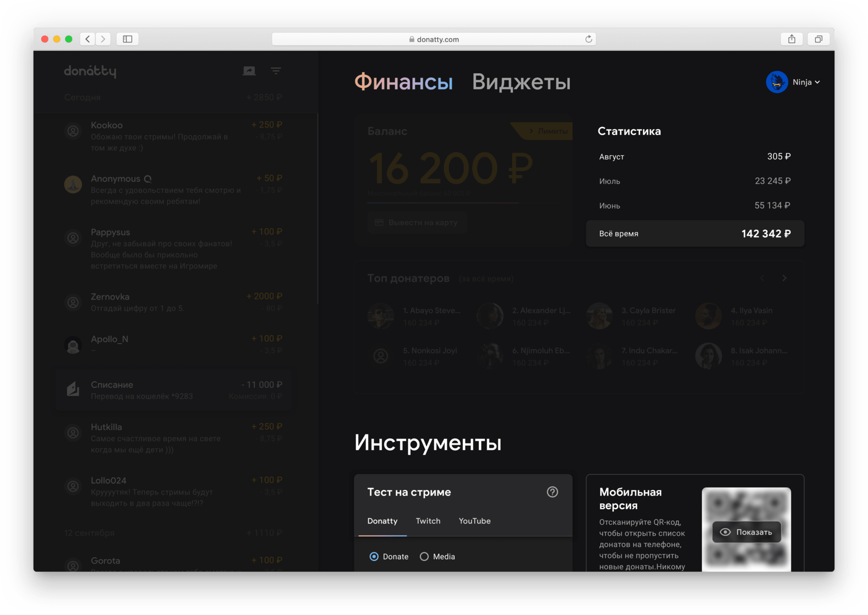Viewport: 868px width, 615px height.
Task: Go forward with Safari forward arrow
Action: (103, 39)
